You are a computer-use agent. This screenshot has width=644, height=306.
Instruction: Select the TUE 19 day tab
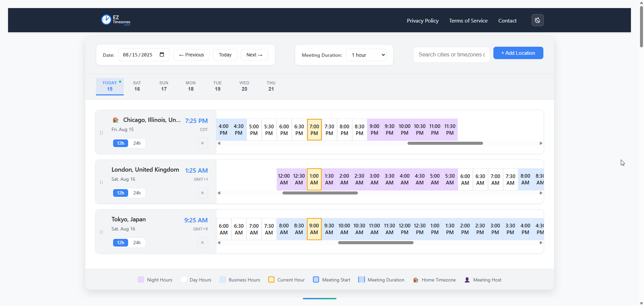217,86
